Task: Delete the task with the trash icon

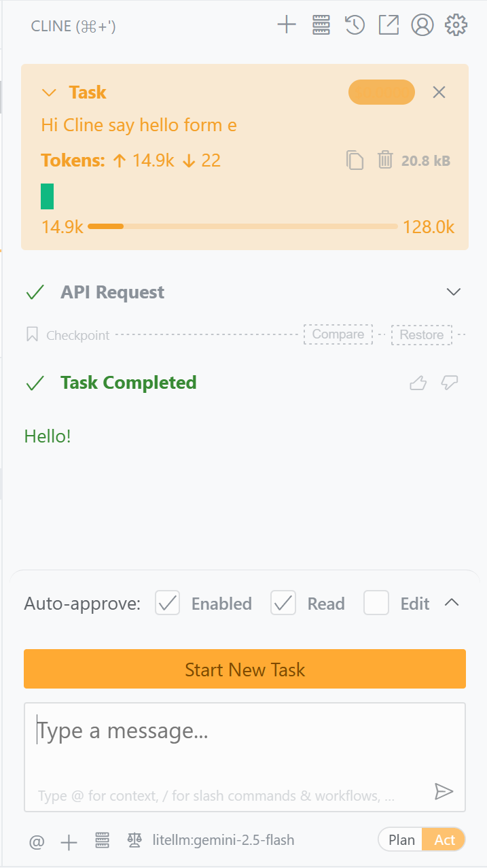Action: coord(385,160)
